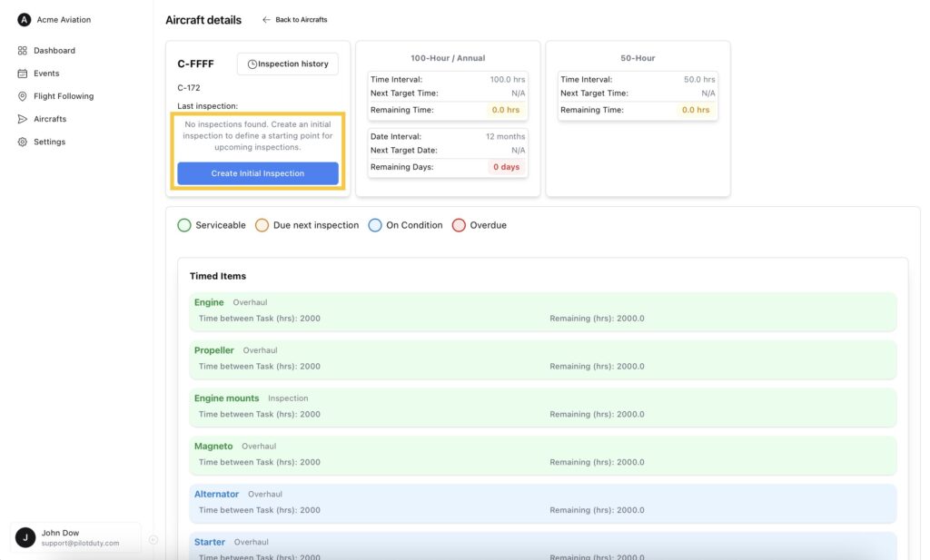Image resolution: width=930 pixels, height=560 pixels.
Task: Toggle the red Overdue status circle
Action: pos(459,225)
